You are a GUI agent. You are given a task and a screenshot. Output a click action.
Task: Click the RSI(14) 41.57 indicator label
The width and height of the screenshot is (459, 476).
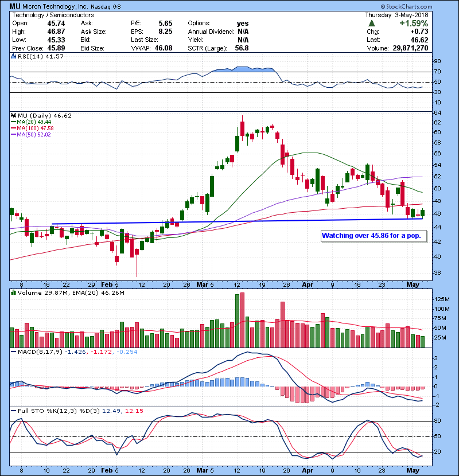(x=41, y=56)
